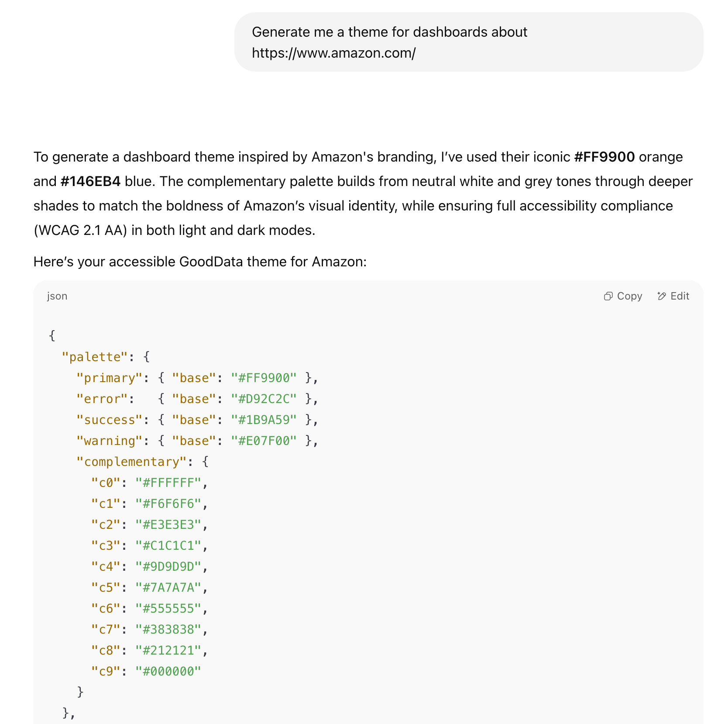Click the bold #146EB4 text in the reply
The image size is (728, 724).
[x=90, y=181]
